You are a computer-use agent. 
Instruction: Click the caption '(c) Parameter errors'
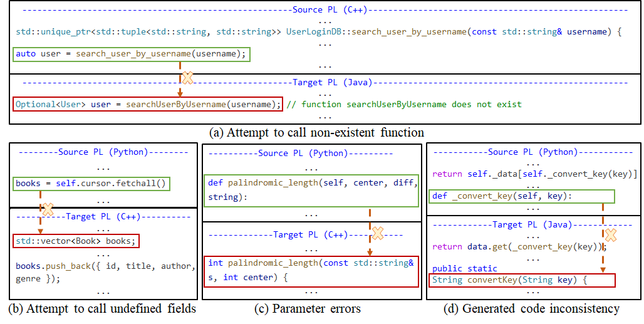pos(308,309)
